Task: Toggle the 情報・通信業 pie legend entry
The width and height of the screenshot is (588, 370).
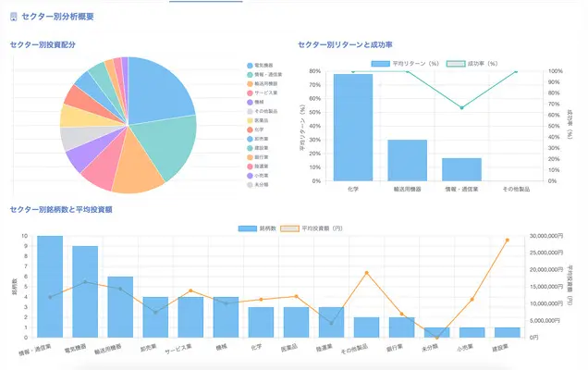Action: [x=264, y=75]
